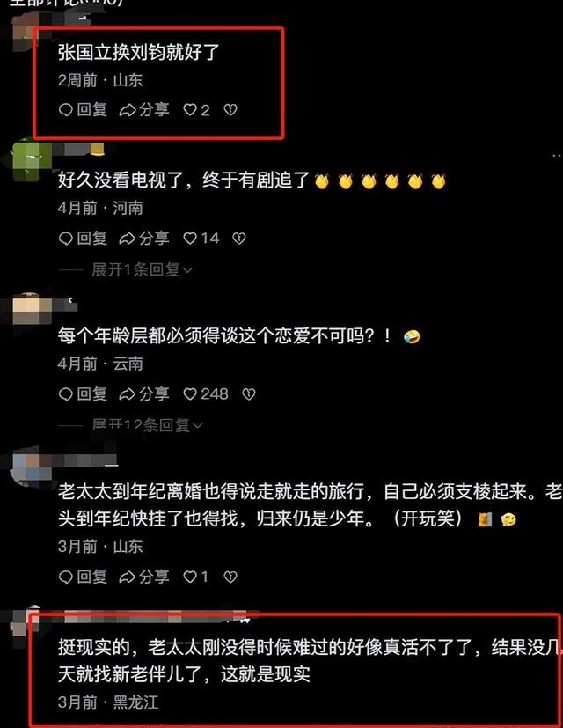Like the comment with 248 likes
The image size is (563, 728).
tap(206, 394)
